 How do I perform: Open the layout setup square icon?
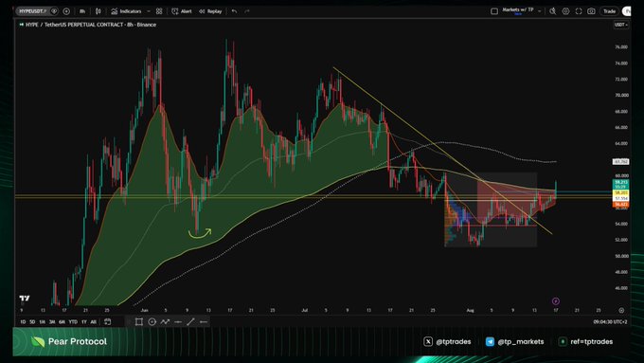[494, 11]
